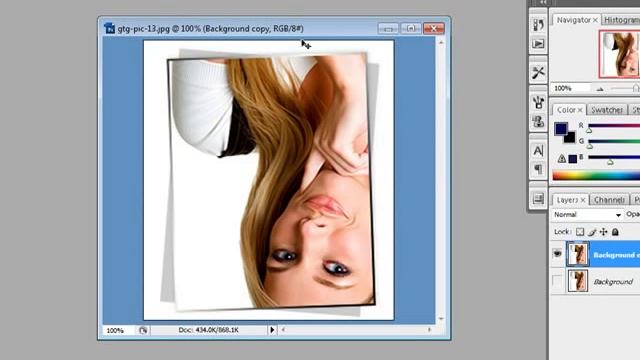Hide the Background copy layer

[558, 254]
